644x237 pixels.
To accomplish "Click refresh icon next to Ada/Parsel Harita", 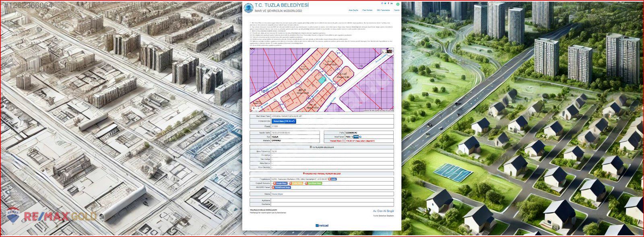I will (x=361, y=137).
